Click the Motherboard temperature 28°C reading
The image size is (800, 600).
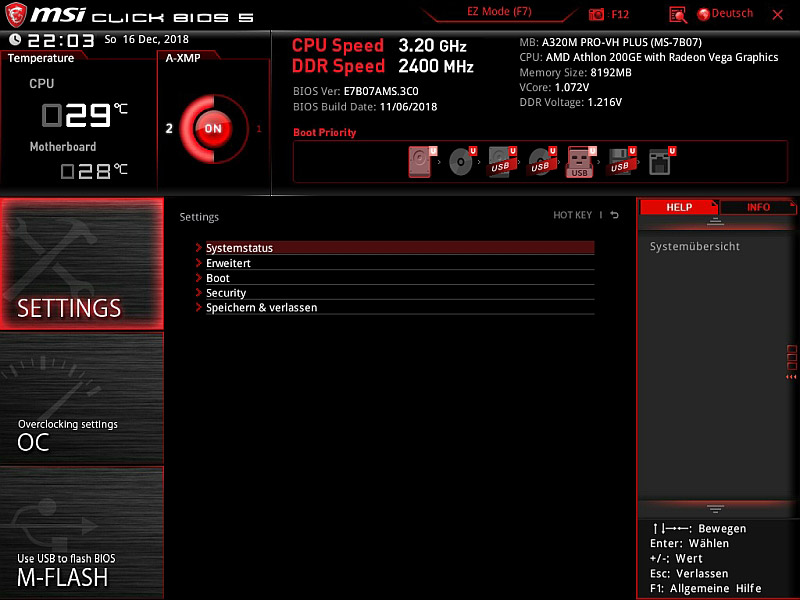94,171
